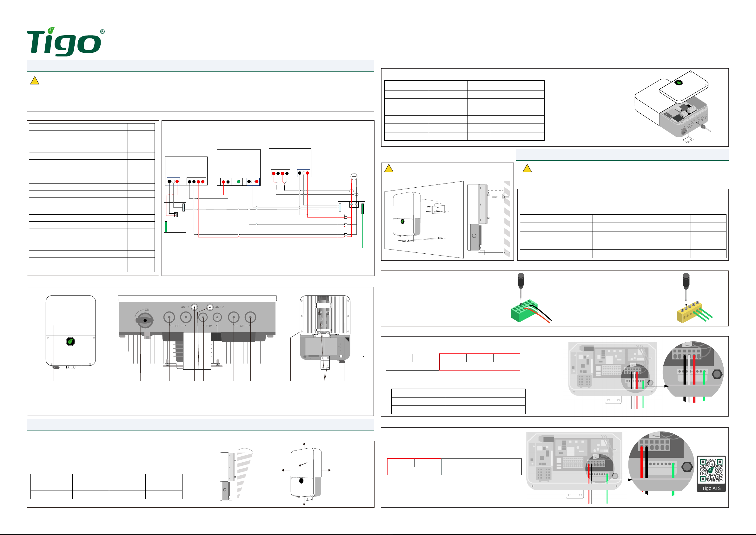This screenshot has height=535, width=756.
Task: Select the 'ANT 1' label text
Action: [185, 307]
